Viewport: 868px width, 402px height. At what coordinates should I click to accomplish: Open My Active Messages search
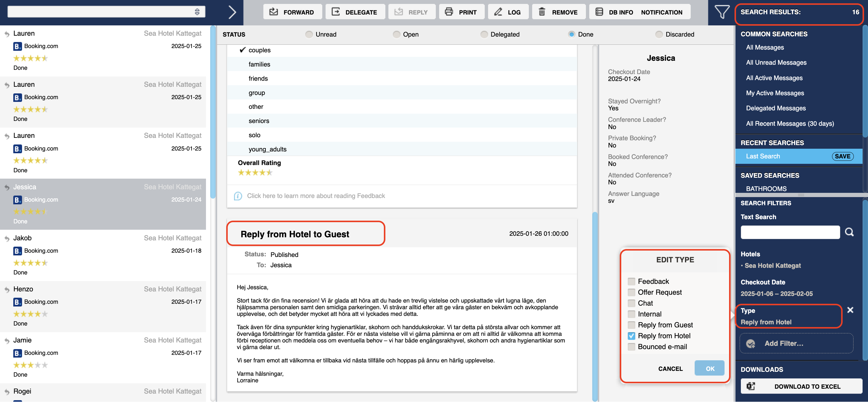775,93
